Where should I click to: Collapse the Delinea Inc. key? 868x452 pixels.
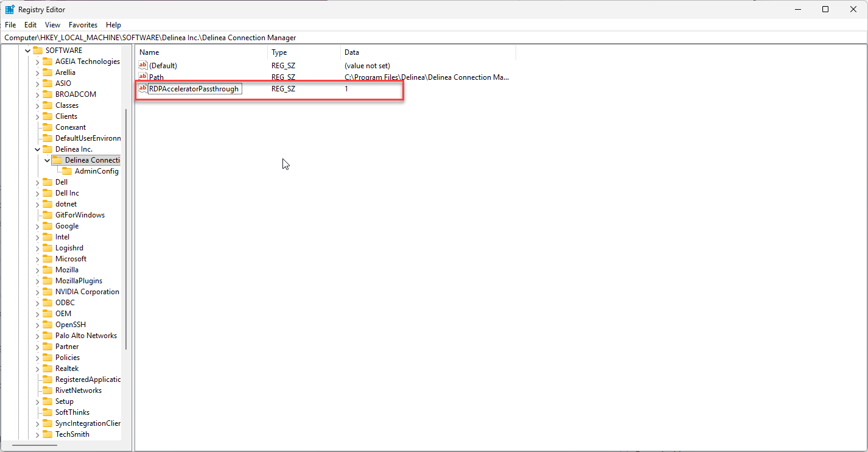click(37, 149)
